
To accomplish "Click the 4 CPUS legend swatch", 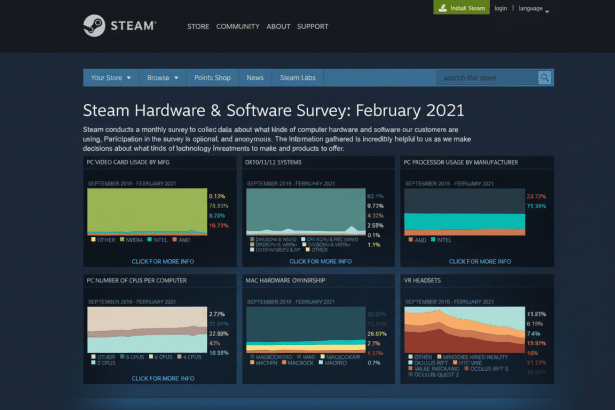I will tap(179, 357).
